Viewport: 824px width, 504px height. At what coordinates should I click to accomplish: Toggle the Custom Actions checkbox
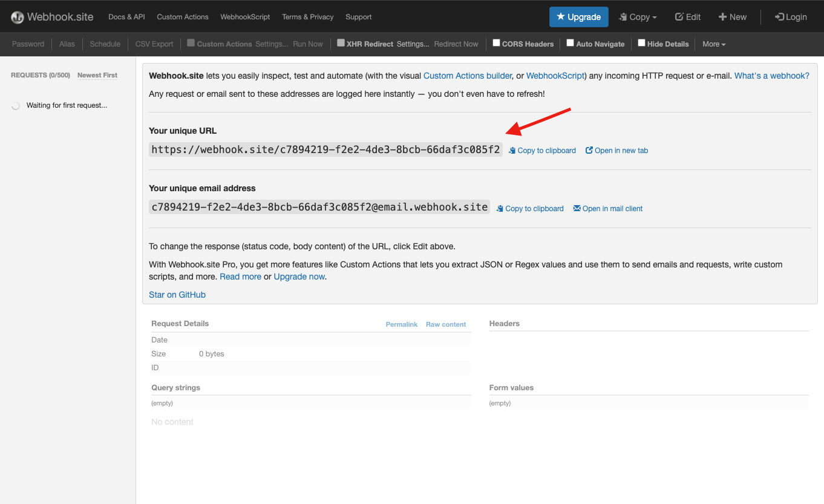[191, 43]
